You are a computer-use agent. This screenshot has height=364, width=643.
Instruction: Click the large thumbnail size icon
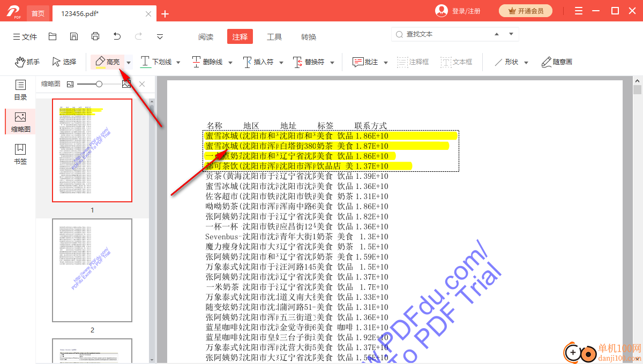(x=126, y=84)
